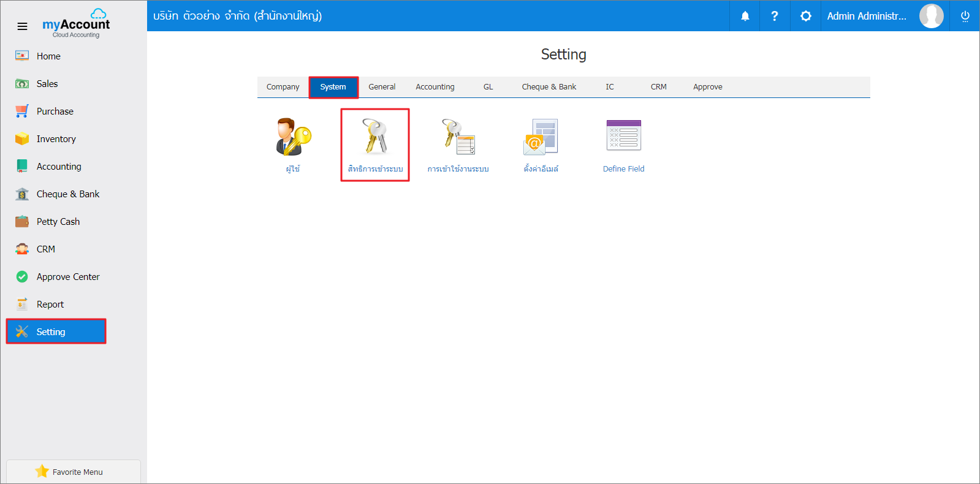This screenshot has width=980, height=484.
Task: Click the Home sidebar icon
Action: [x=22, y=56]
